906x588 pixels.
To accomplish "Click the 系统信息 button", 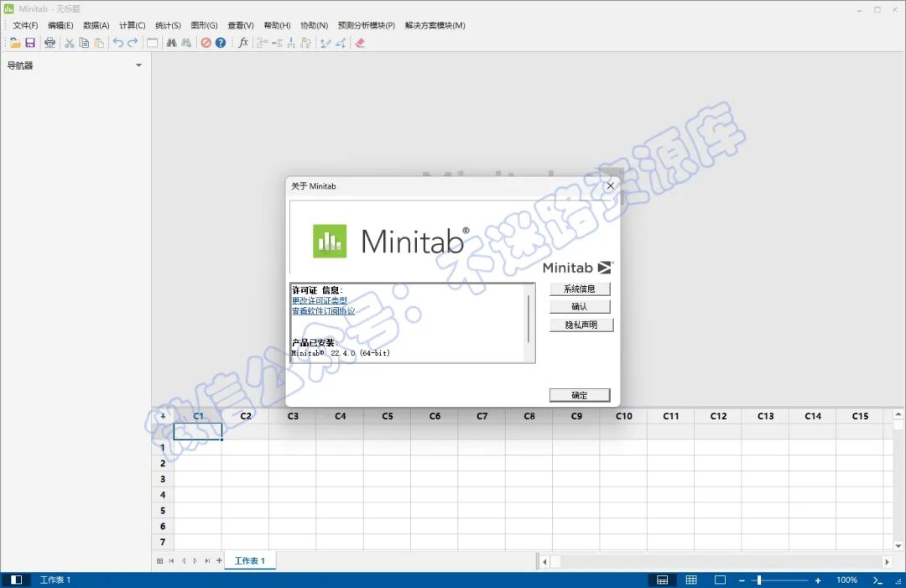I will coord(580,289).
